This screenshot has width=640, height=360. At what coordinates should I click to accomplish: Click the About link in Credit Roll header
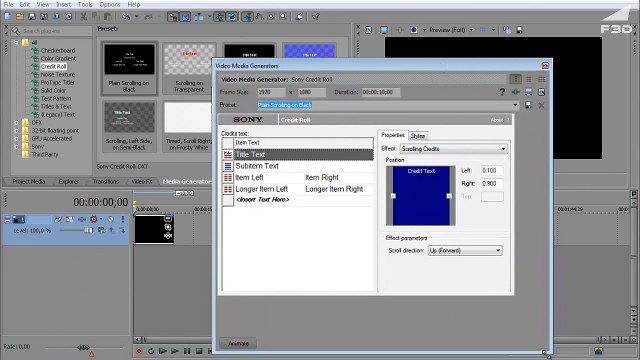point(497,120)
